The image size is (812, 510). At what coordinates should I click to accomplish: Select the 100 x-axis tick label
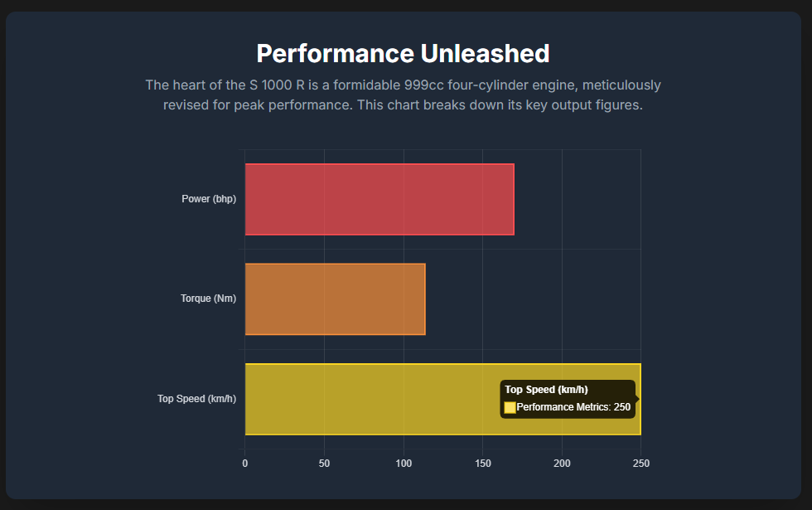404,463
